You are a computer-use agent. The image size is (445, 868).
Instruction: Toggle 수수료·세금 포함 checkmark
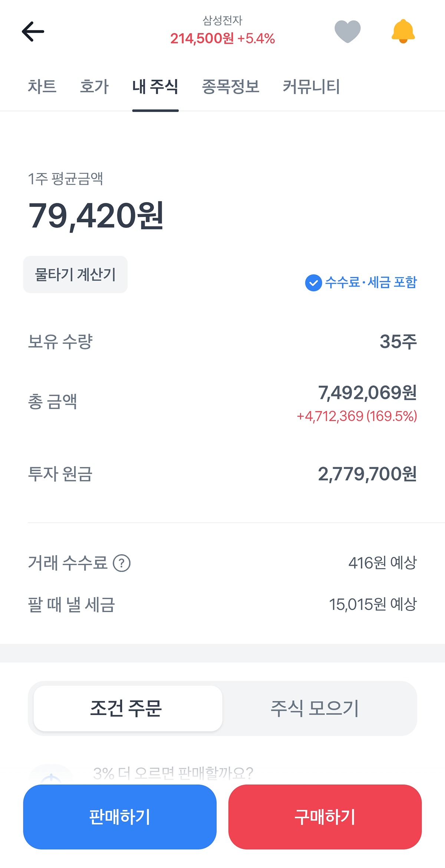(314, 283)
